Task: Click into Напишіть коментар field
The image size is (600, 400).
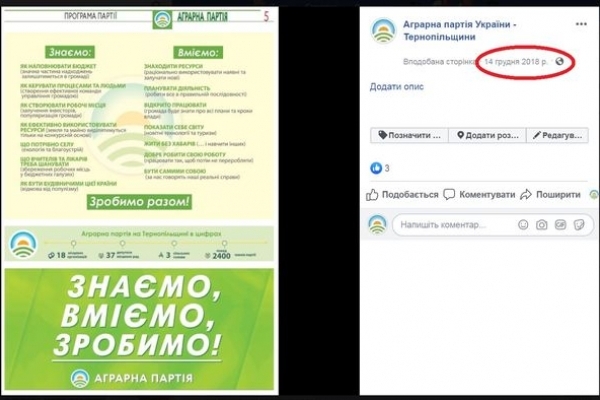Action: click(455, 225)
